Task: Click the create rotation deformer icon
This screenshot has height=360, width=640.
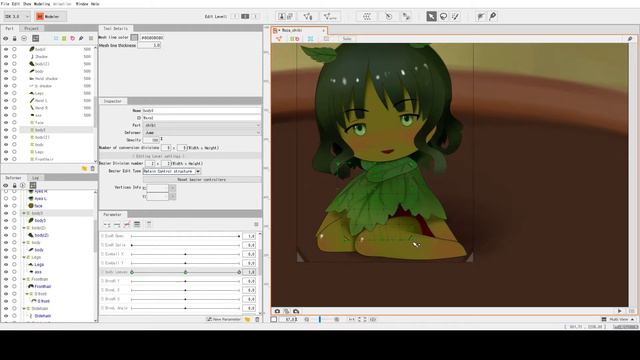Action: 388,16
